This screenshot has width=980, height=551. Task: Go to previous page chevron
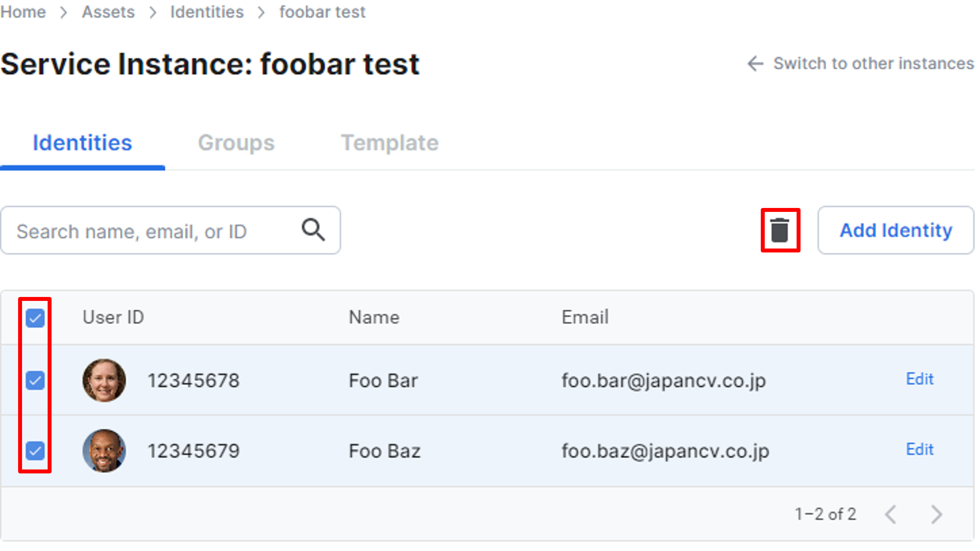(891, 514)
